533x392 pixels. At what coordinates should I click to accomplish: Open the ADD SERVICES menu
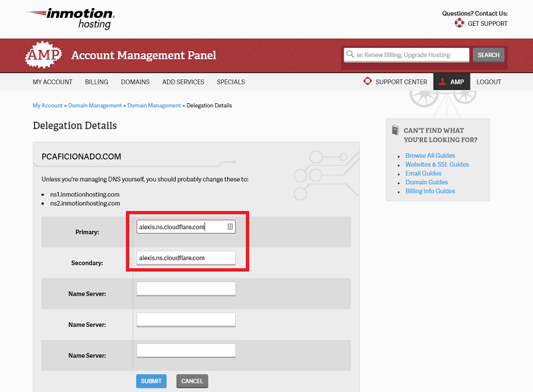tap(183, 82)
